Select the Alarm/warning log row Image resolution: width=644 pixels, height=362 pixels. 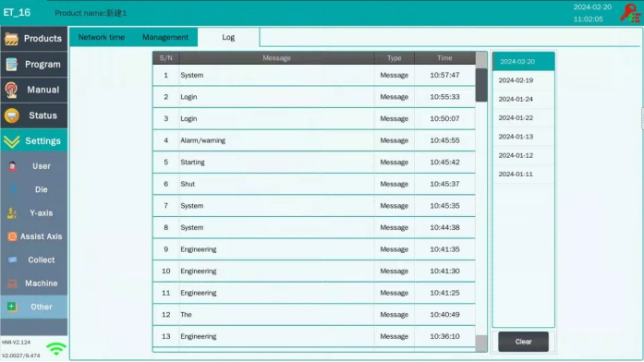pos(314,140)
